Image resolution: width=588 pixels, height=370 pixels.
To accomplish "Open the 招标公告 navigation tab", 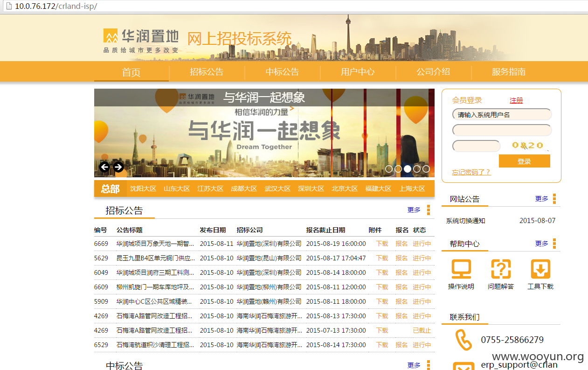I will [207, 72].
